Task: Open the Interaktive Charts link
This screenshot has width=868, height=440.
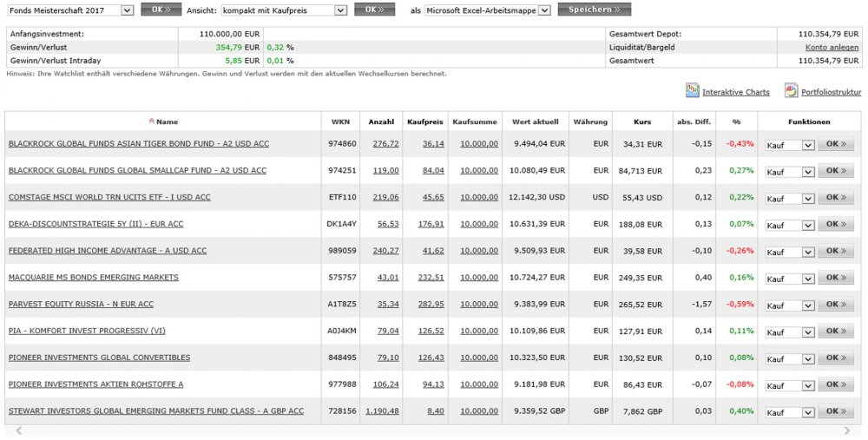Action: point(736,93)
